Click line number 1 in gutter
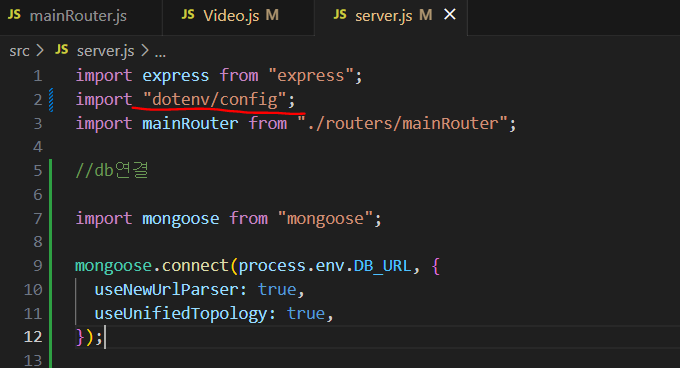This screenshot has height=368, width=680. point(38,76)
